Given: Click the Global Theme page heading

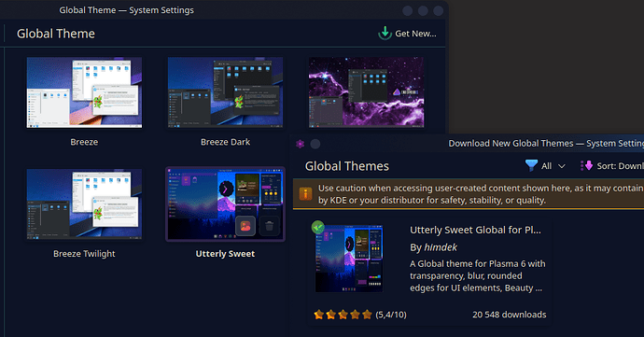Looking at the screenshot, I should (x=56, y=34).
